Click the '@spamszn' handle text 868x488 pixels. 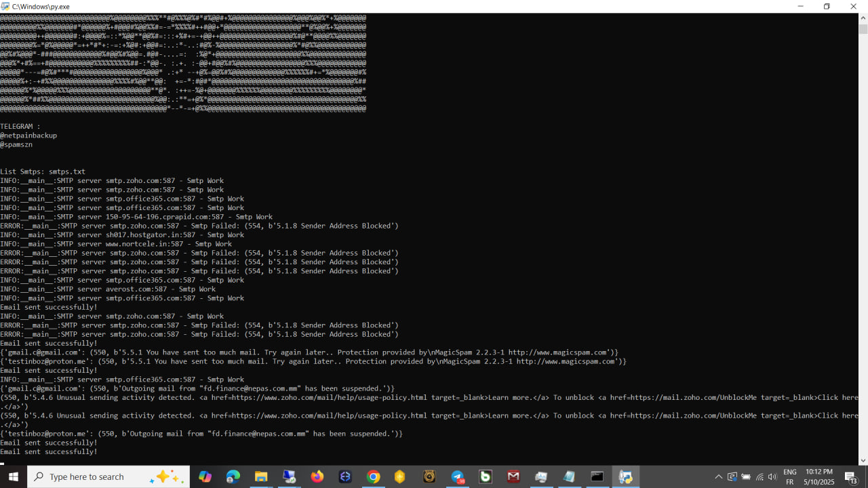(16, 144)
